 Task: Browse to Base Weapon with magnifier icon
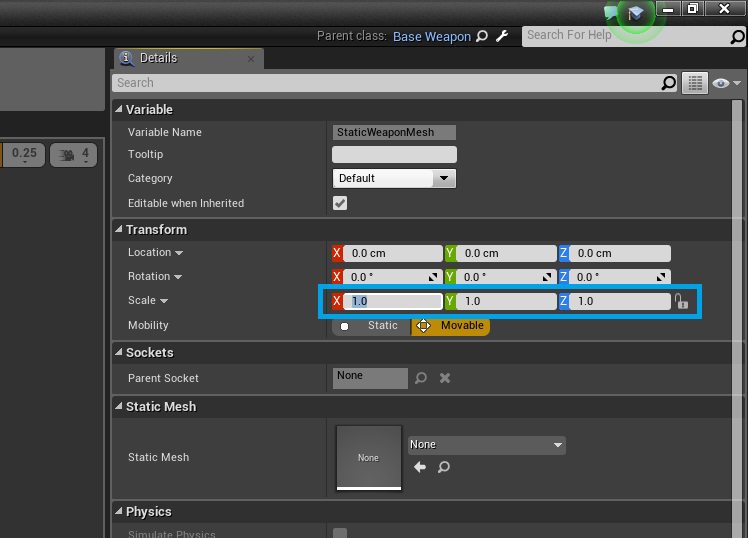point(482,36)
